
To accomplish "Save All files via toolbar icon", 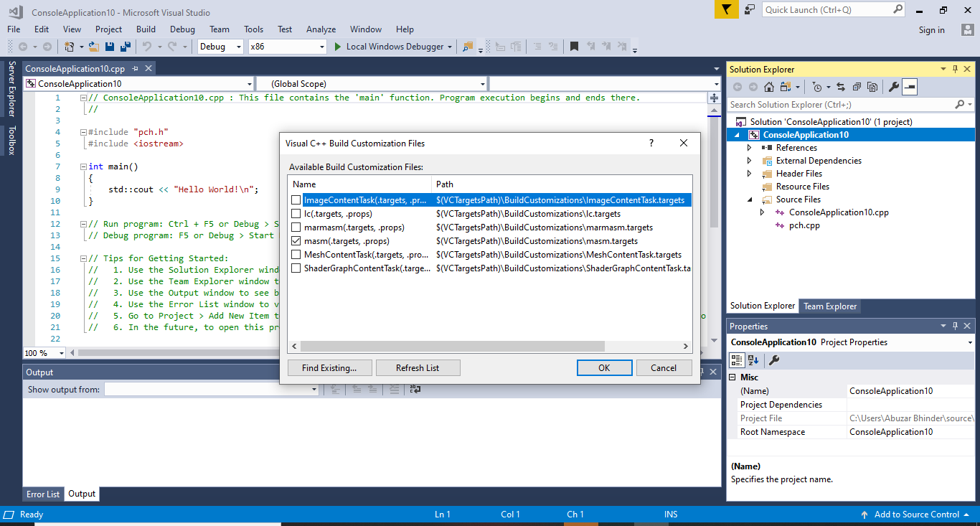I will [x=125, y=46].
